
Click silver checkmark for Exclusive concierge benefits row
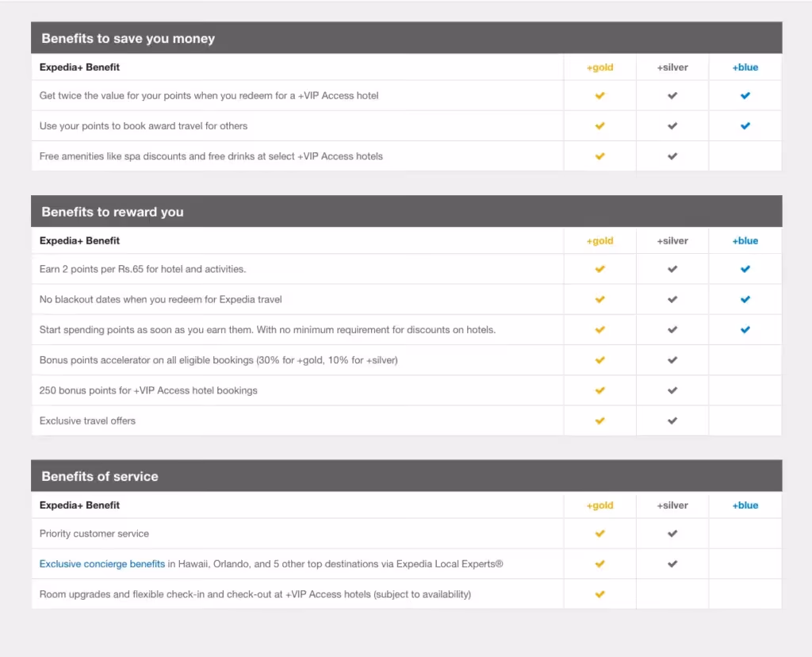[x=672, y=563]
